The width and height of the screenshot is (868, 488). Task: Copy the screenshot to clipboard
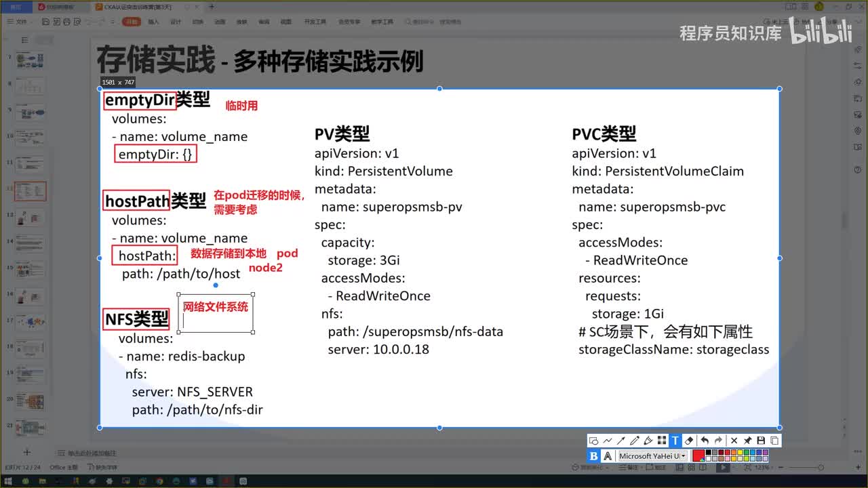click(x=774, y=441)
